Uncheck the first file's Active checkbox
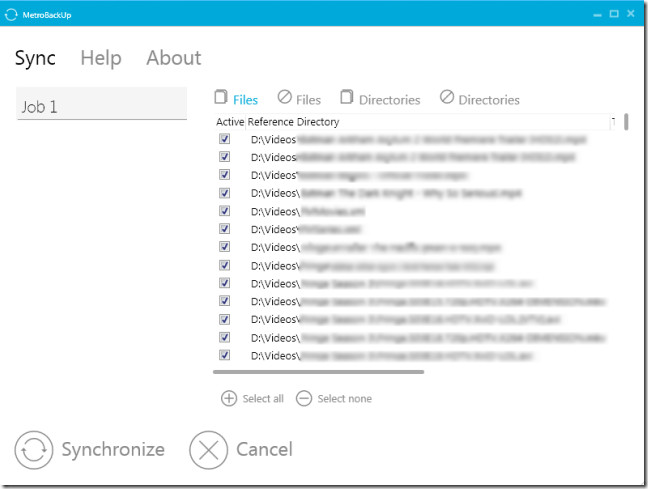 point(224,139)
